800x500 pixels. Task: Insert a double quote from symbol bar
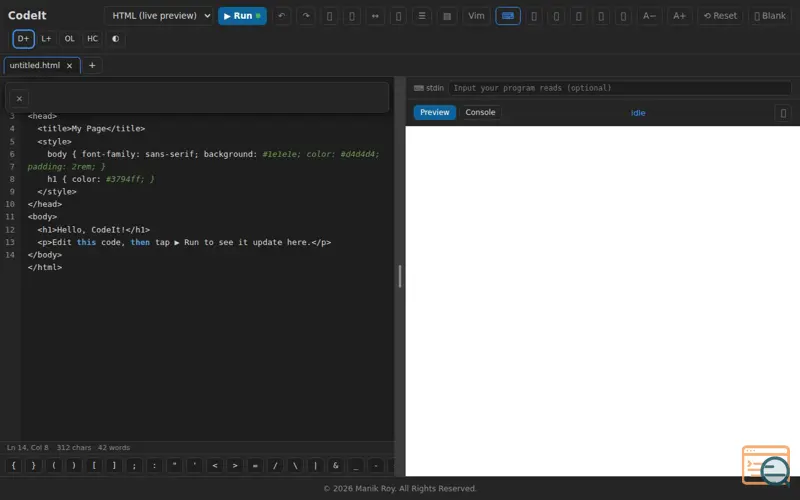[174, 465]
